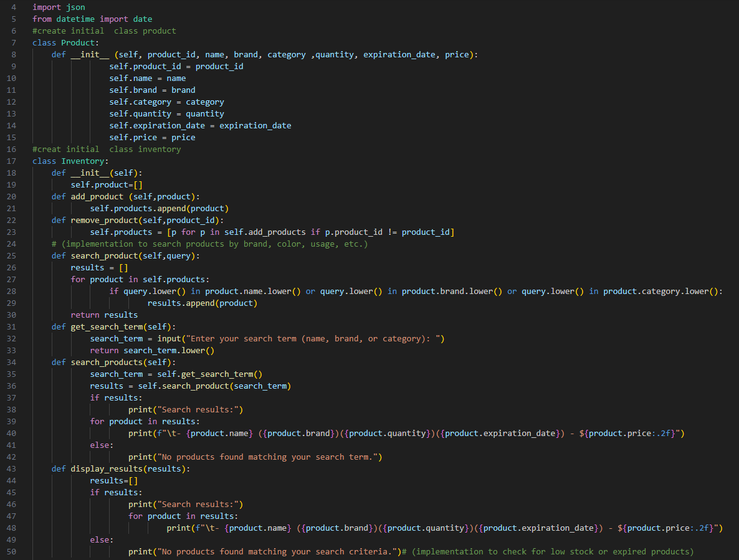Click 'search_term = self.get_search_term()' line
The width and height of the screenshot is (739, 560).
pyautogui.click(x=176, y=374)
